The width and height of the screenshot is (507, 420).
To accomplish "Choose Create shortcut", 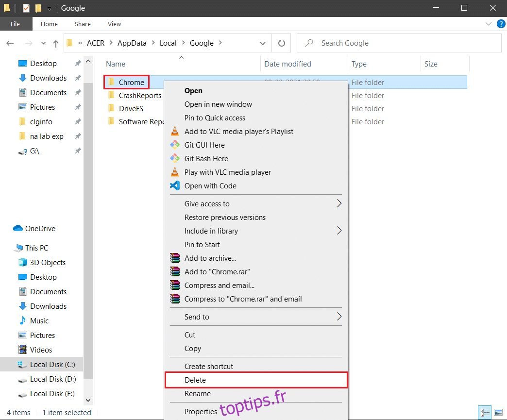I will [255, 367].
